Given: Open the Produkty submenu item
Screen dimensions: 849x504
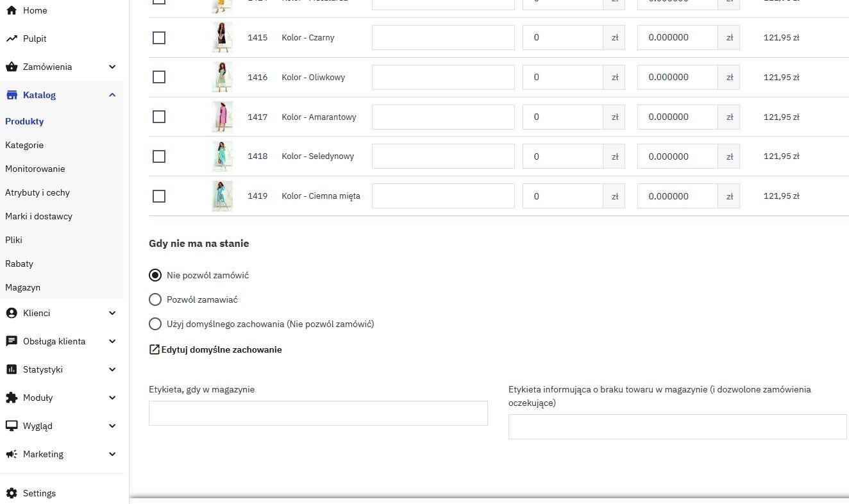Looking at the screenshot, I should pos(24,121).
